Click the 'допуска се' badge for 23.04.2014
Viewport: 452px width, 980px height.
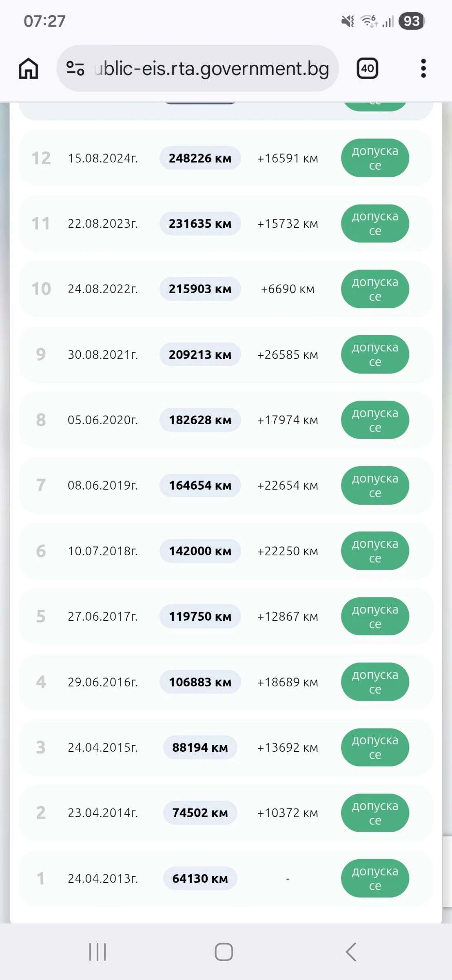(x=375, y=813)
